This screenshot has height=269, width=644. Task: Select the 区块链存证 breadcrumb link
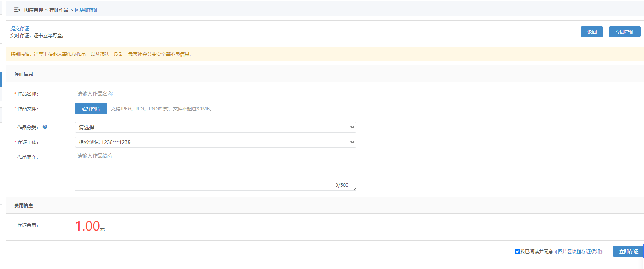86,10
